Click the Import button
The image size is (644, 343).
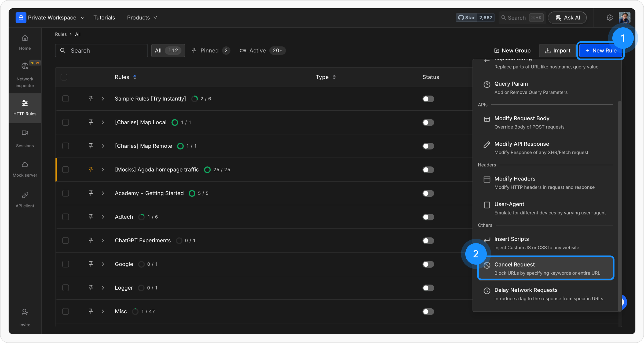(557, 50)
